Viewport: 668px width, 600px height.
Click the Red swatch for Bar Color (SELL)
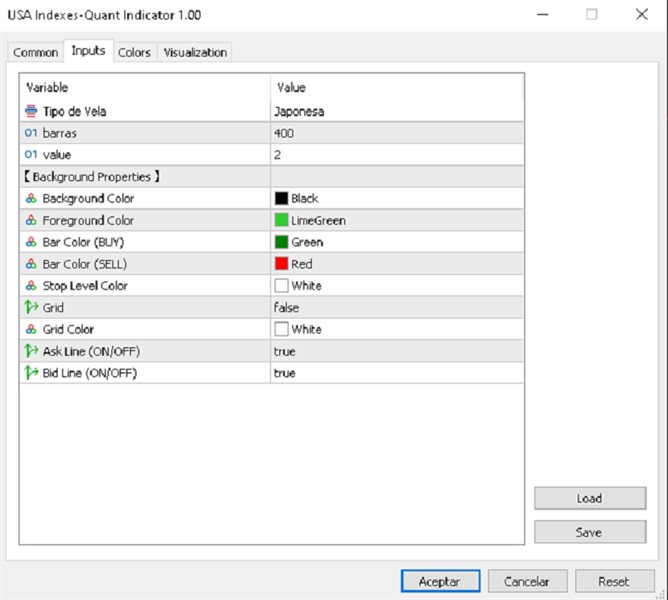281,264
